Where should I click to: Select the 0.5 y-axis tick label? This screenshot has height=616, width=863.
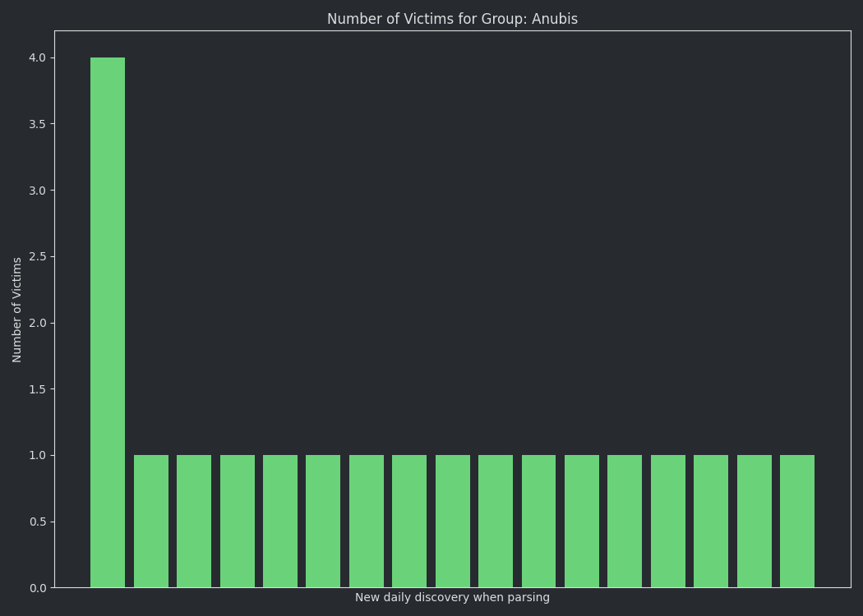pos(39,522)
